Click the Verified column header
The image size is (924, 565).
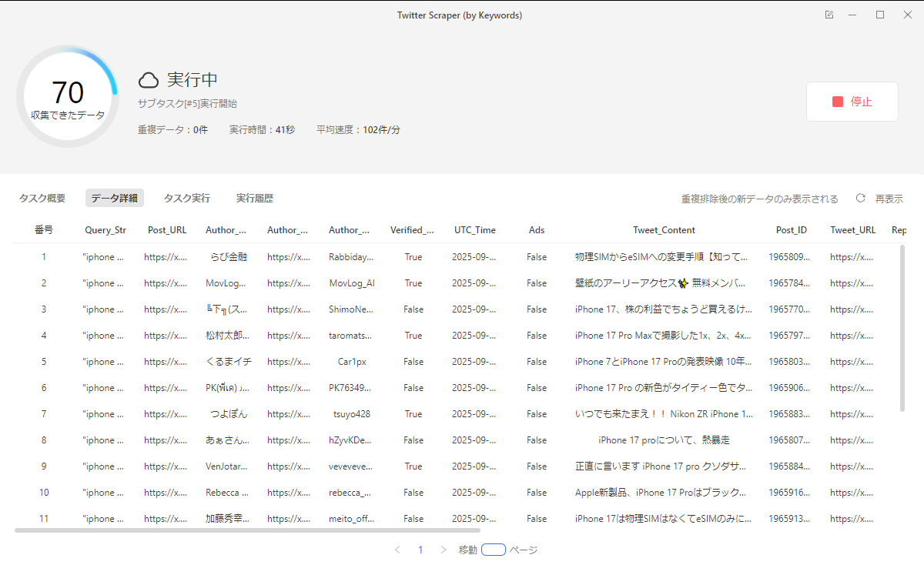tap(413, 229)
